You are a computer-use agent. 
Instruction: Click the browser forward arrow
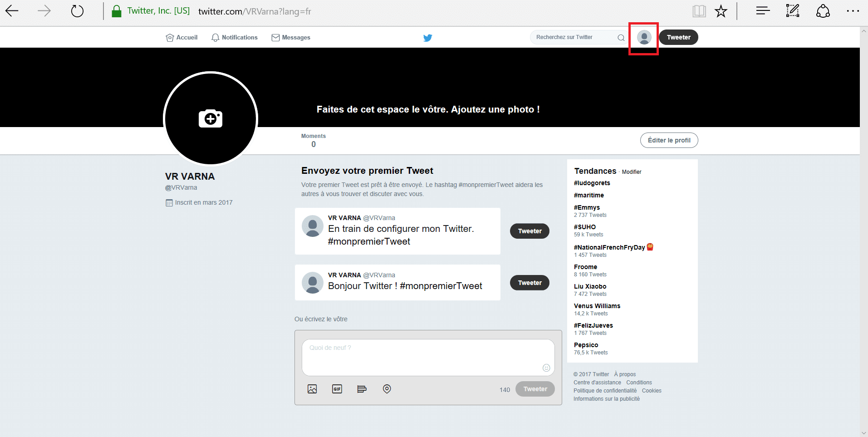44,11
